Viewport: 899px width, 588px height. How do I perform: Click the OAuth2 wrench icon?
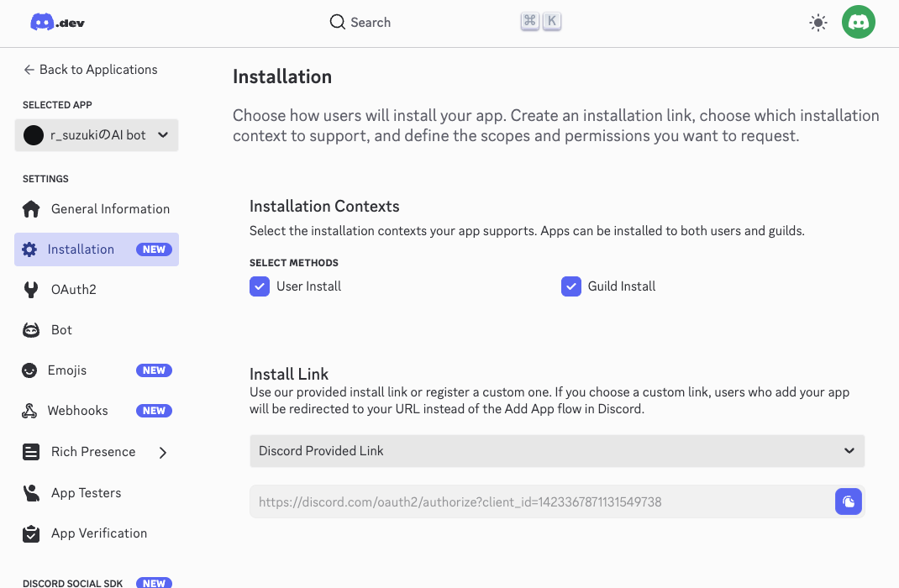click(31, 290)
